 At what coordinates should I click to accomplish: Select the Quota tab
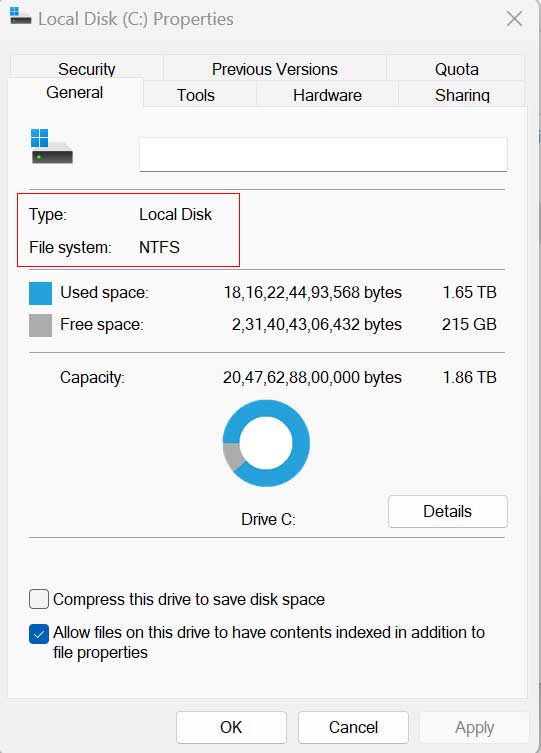coord(456,69)
